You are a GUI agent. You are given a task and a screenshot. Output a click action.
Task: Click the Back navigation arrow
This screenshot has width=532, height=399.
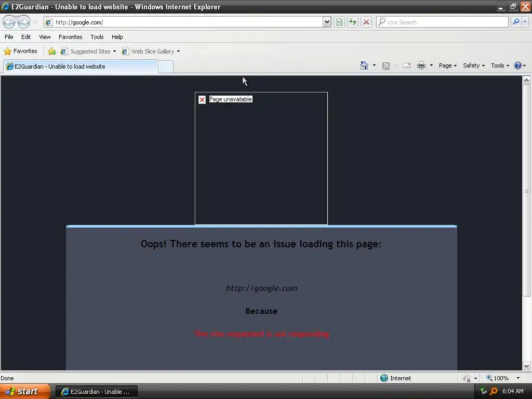pos(9,22)
